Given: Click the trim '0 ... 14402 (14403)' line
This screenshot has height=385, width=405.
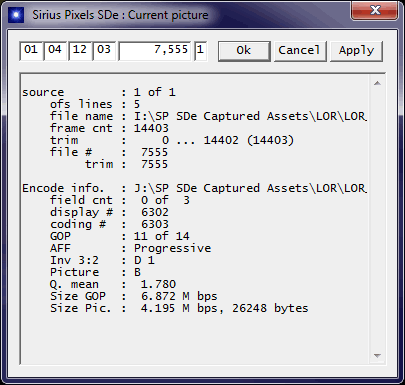Looking at the screenshot, I should [x=172, y=140].
